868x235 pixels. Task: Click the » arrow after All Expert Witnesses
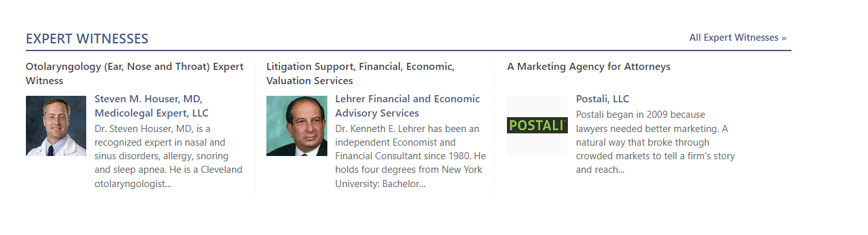(x=784, y=38)
